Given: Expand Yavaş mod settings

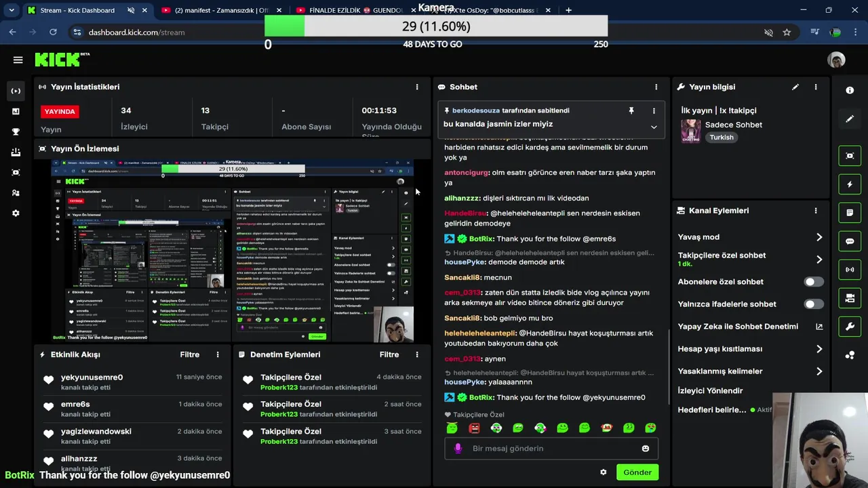Looking at the screenshot, I should coord(819,237).
